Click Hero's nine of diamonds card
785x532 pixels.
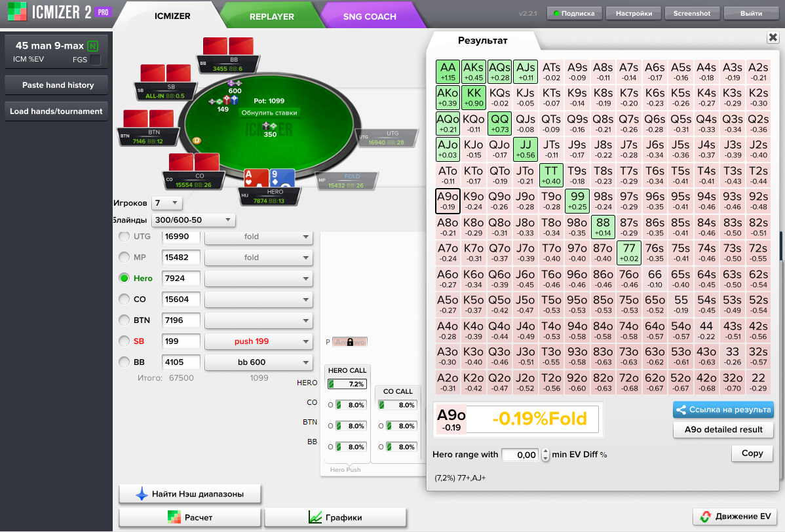click(x=282, y=178)
